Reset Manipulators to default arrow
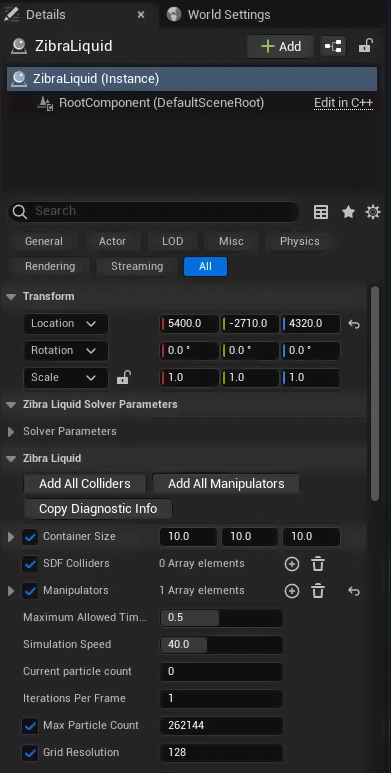The height and width of the screenshot is (773, 391). pos(354,591)
